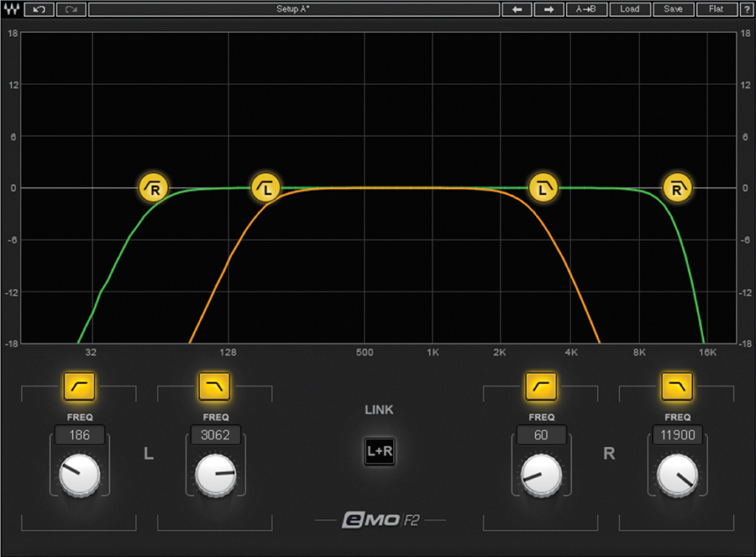Image resolution: width=756 pixels, height=557 pixels.
Task: Open help with the question mark button
Action: 746,9
